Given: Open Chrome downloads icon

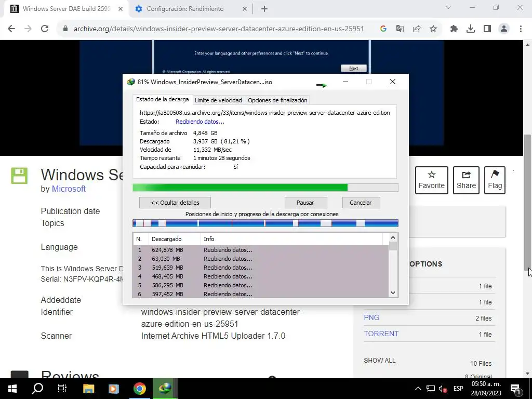Looking at the screenshot, I should 471,29.
